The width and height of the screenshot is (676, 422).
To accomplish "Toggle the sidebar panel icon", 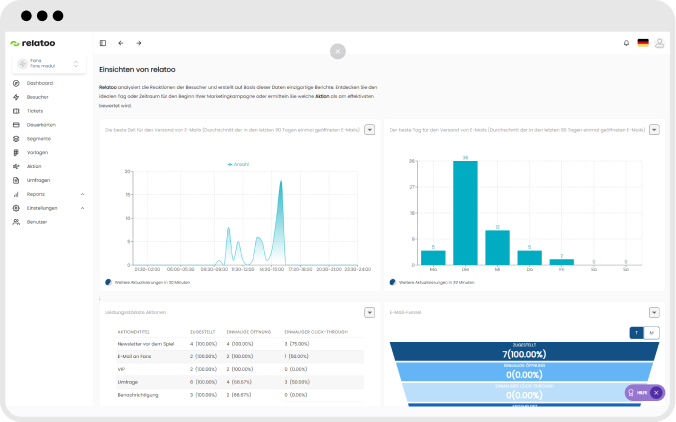I will [103, 43].
